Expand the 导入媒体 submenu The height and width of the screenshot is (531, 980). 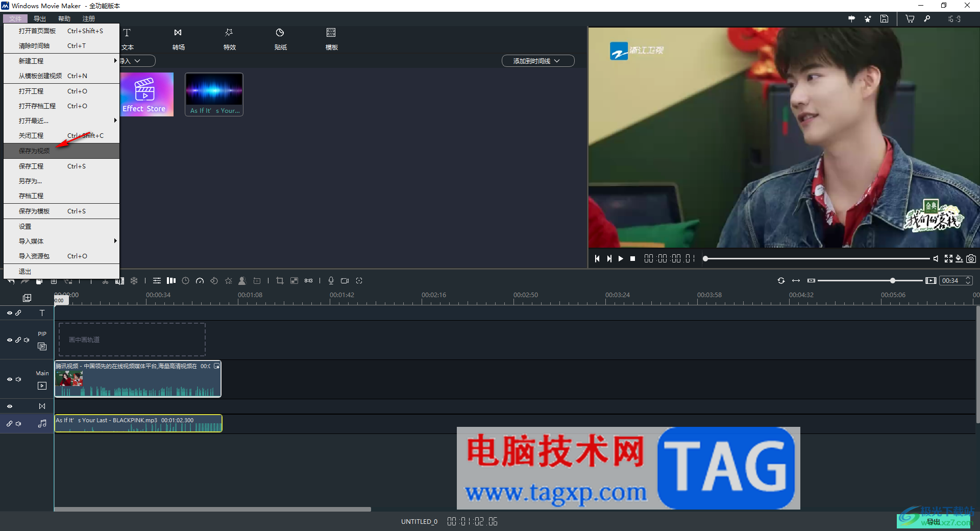point(61,242)
